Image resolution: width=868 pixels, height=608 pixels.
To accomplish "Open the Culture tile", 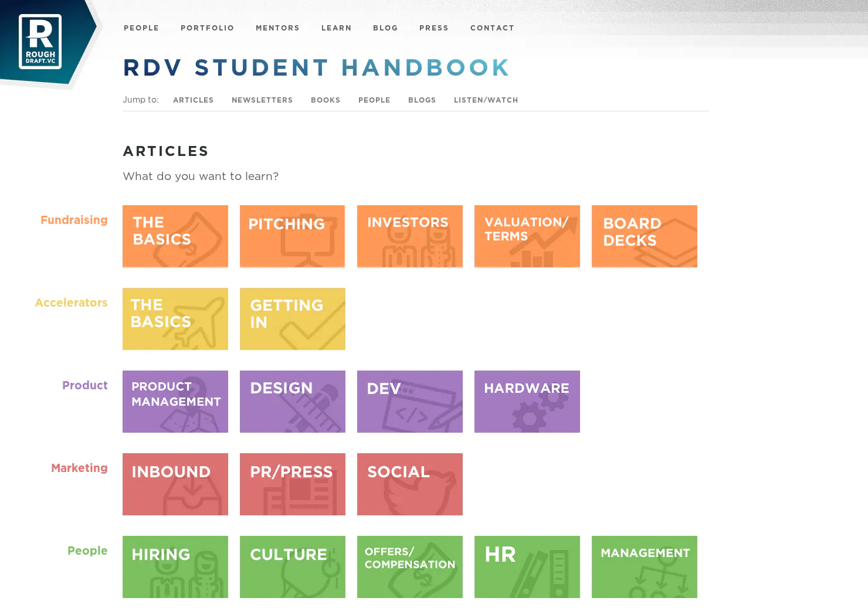I will pyautogui.click(x=293, y=567).
